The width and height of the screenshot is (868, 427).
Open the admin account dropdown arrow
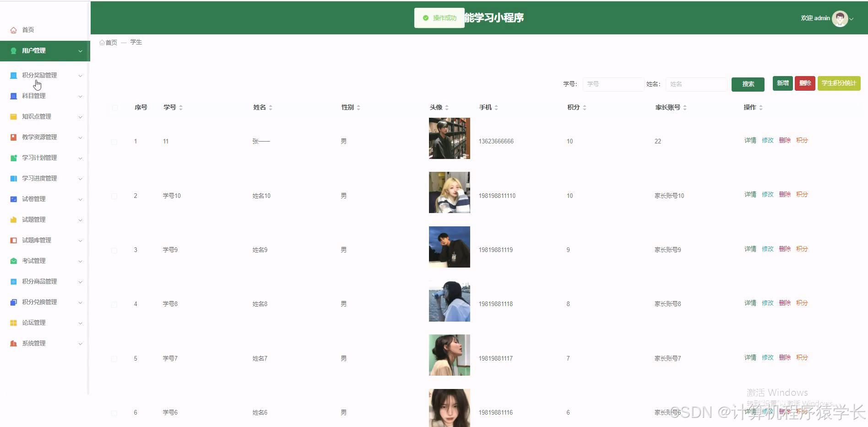pos(852,19)
